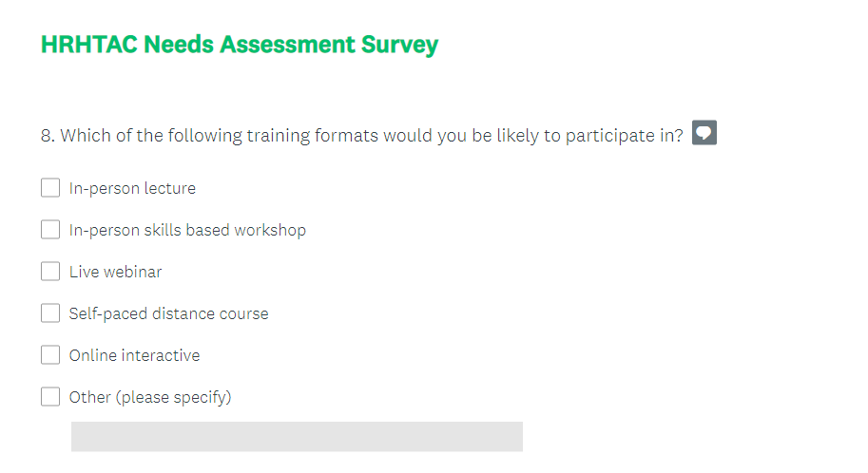Screen dimensions: 868x473
Task: Check the Other (please specify) box
Action: (x=50, y=397)
